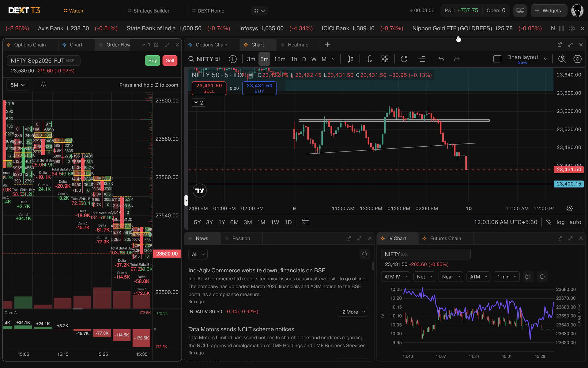The width and height of the screenshot is (588, 368).
Task: Open the Net dropdown in IV Chart
Action: coord(424,277)
